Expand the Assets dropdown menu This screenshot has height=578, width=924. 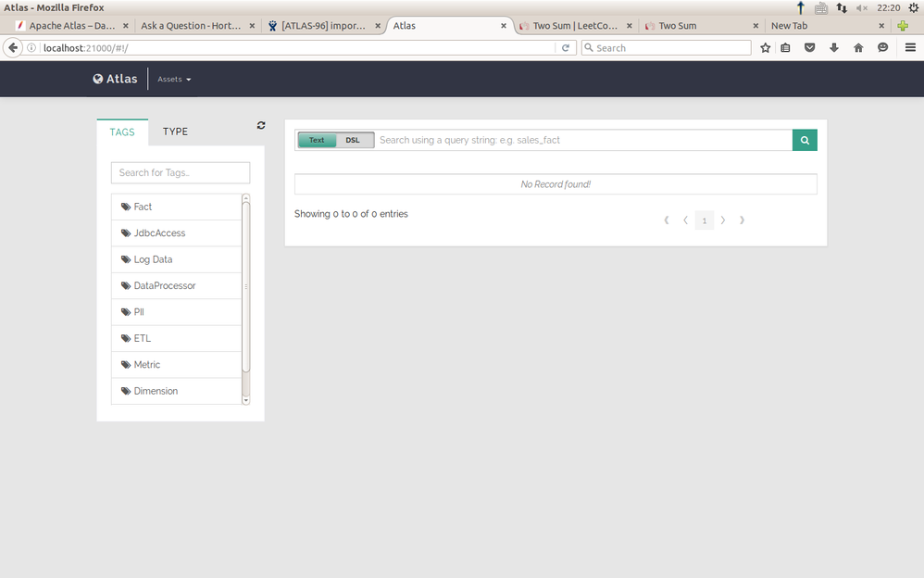(x=174, y=79)
